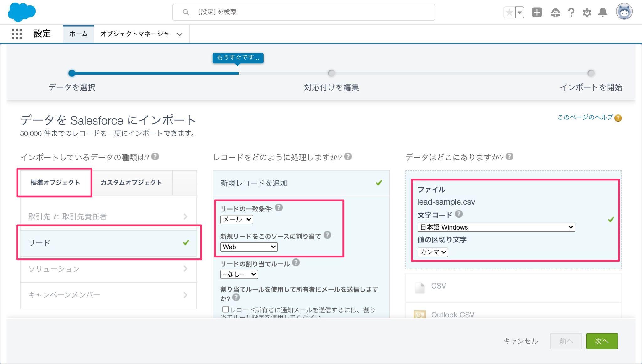Click chevron on キャンペーンメンバー row

185,295
